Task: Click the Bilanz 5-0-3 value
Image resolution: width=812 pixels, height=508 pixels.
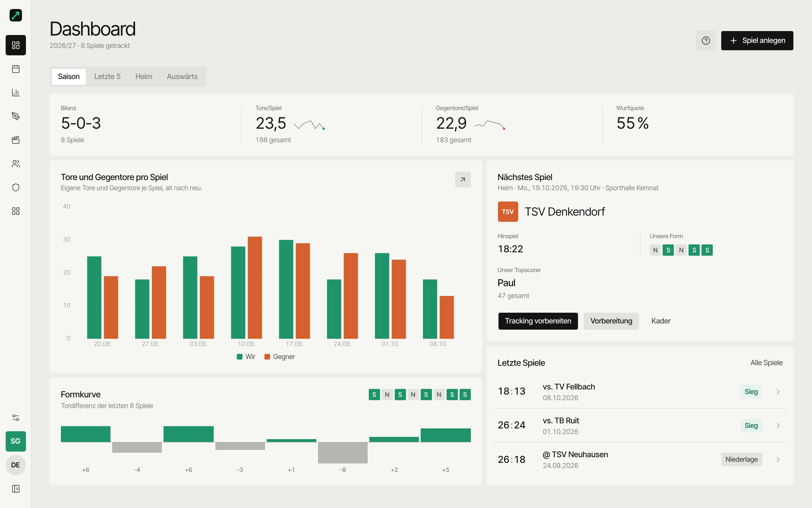Action: [81, 123]
